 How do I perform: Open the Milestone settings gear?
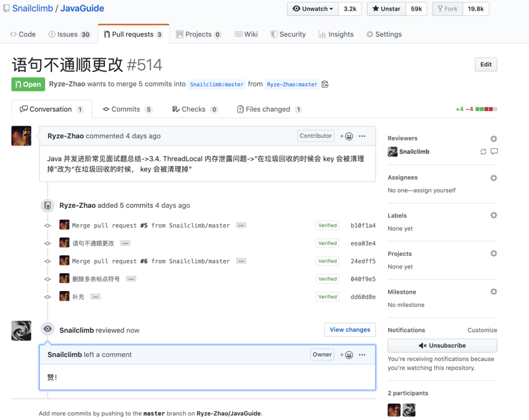(x=493, y=292)
